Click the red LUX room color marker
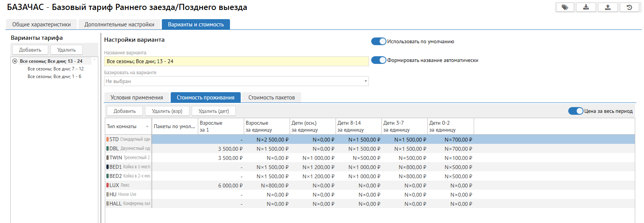 pos(108,186)
